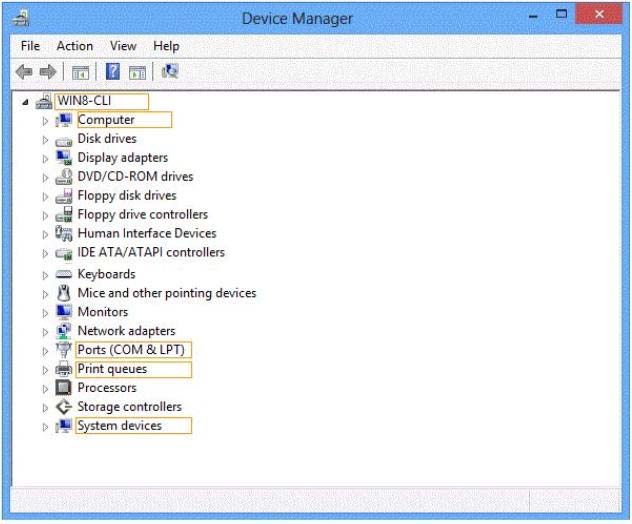Select the IDE ATA/ATAPI controllers label
Image resolution: width=632 pixels, height=524 pixels.
[x=151, y=252]
